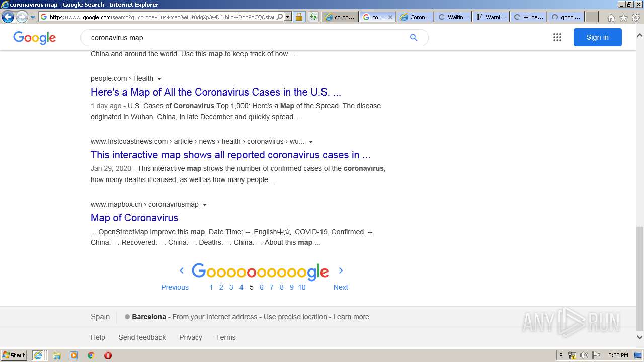Click 'Use precise location' link
The image size is (644, 362).
tap(295, 317)
